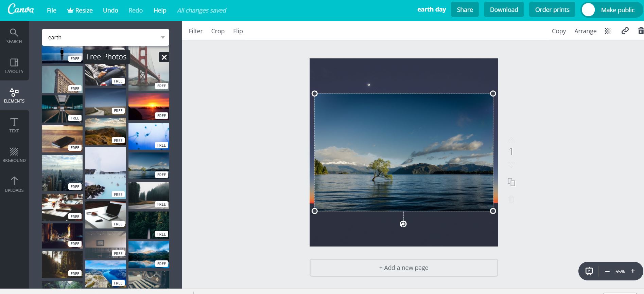Click the delete page icon beside canvas
The width and height of the screenshot is (644, 294).
511,199
